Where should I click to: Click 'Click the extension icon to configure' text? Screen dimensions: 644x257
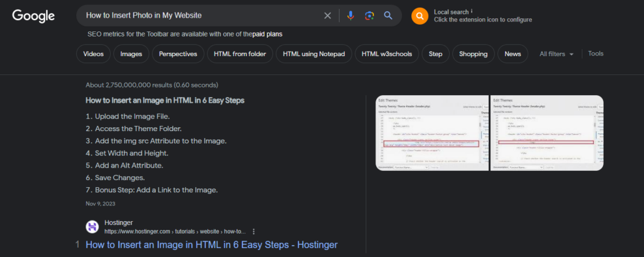(x=483, y=20)
